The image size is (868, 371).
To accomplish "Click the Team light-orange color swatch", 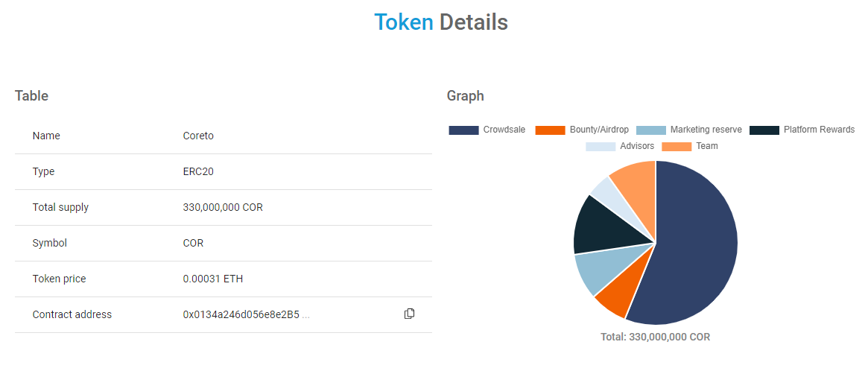I will coord(677,147).
